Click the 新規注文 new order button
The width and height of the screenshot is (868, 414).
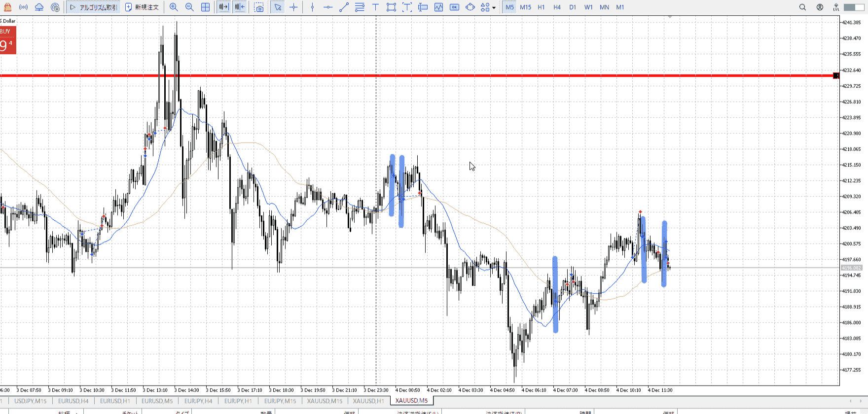click(142, 7)
